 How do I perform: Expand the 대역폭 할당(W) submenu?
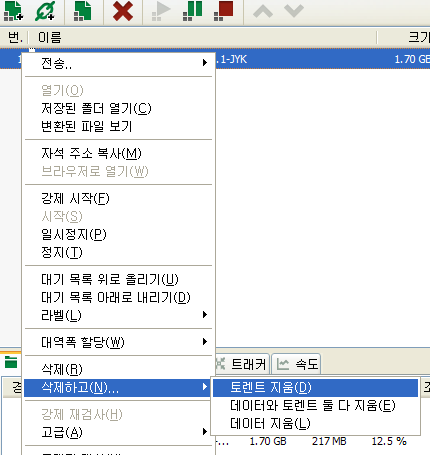coord(118,342)
